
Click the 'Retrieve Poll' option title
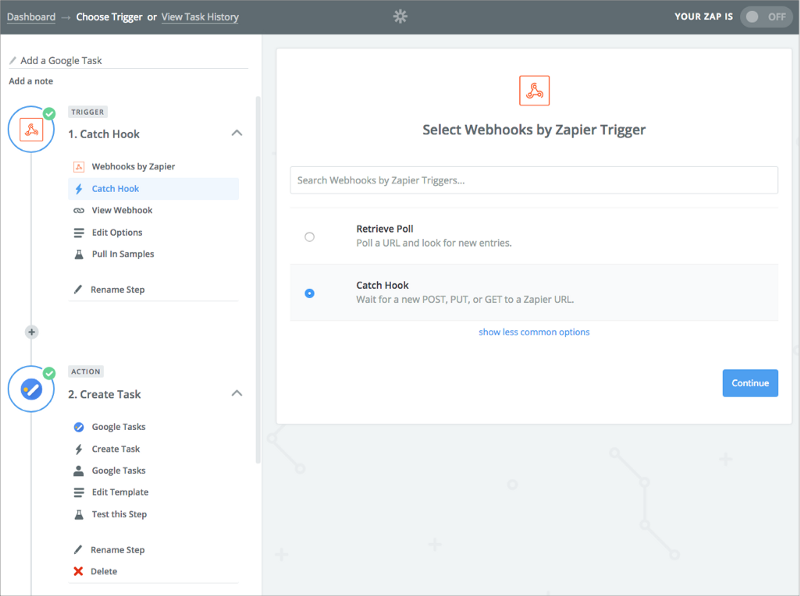pos(385,229)
